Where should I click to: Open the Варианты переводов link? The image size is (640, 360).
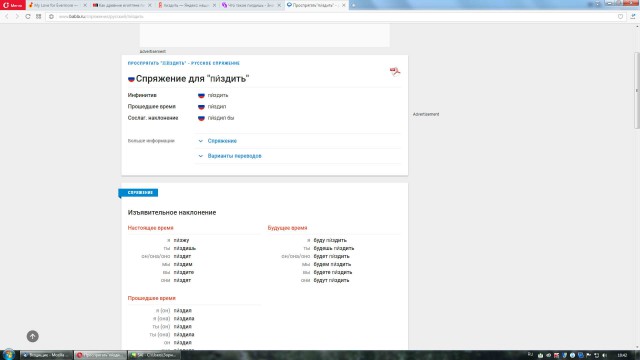coord(234,156)
